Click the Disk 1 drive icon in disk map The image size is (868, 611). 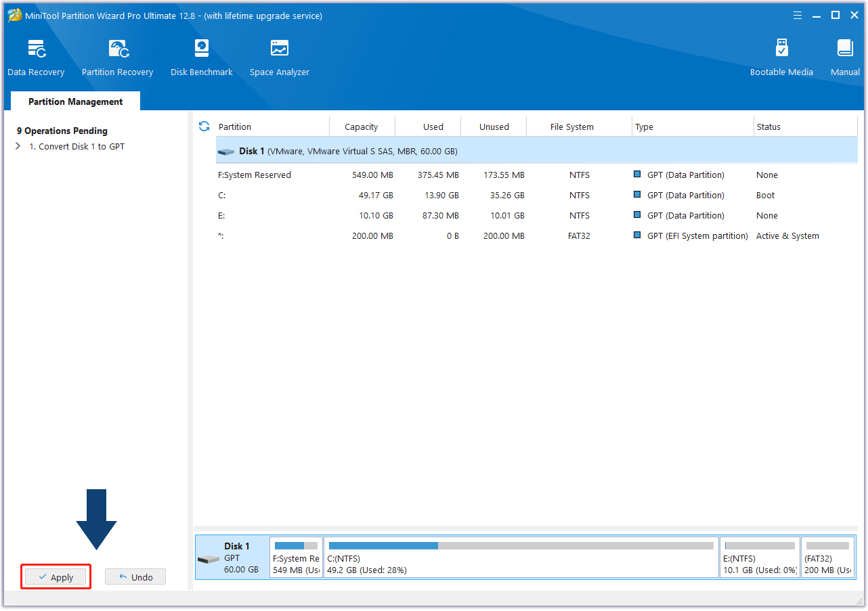click(209, 559)
